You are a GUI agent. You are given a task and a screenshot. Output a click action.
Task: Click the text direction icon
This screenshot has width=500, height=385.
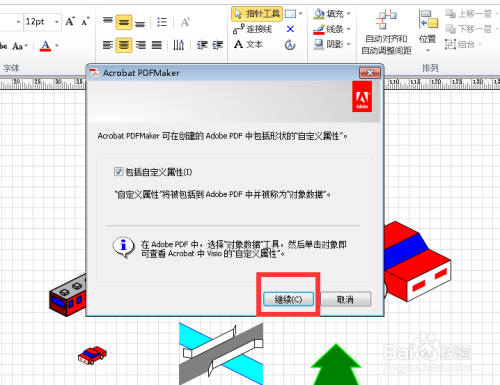pyautogui.click(x=179, y=45)
